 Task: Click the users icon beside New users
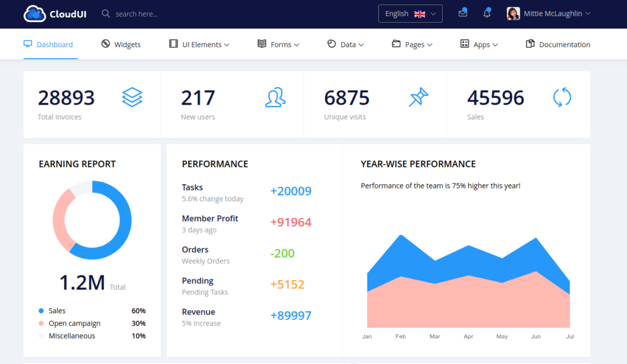(x=275, y=97)
